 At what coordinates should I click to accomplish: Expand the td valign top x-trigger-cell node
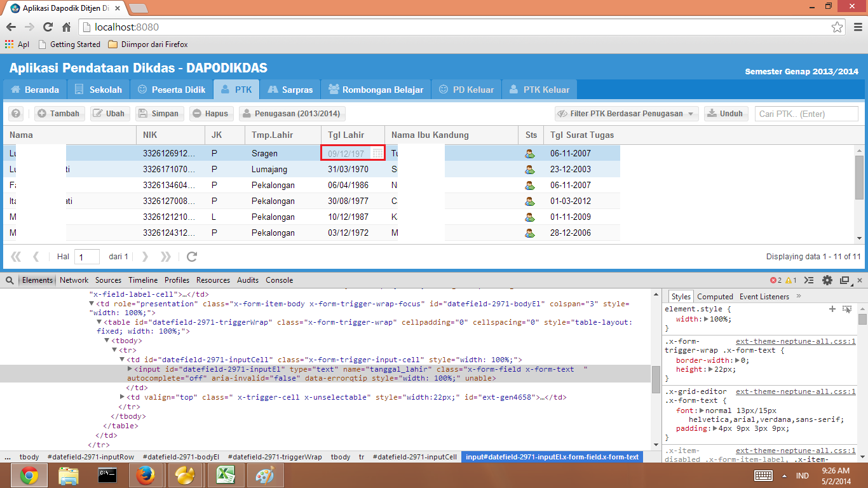coord(123,397)
